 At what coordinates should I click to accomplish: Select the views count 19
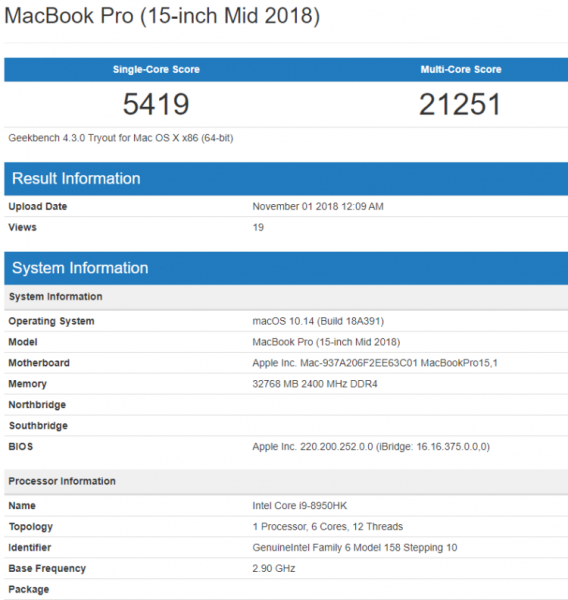pyautogui.click(x=258, y=227)
